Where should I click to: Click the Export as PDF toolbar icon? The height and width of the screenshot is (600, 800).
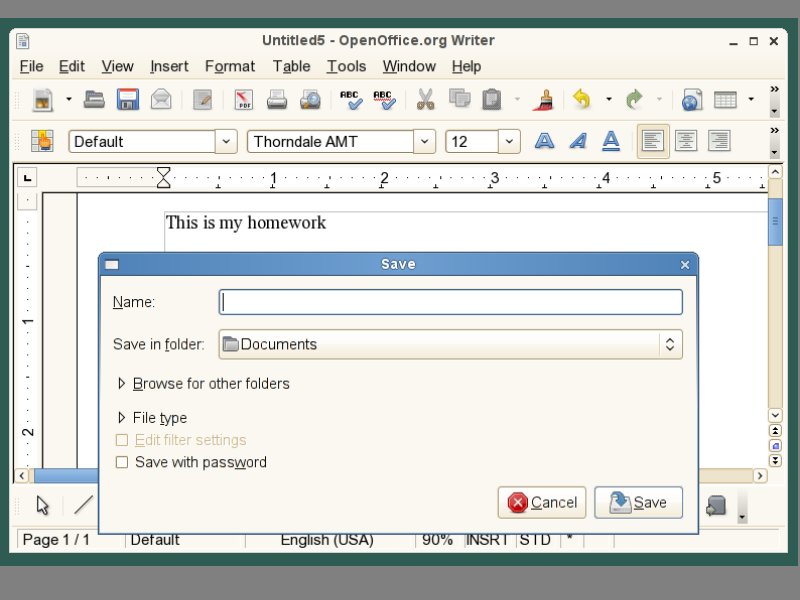click(x=244, y=99)
